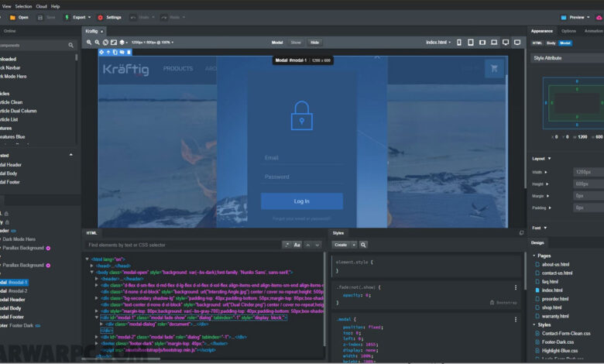
Task: Open the dropdown arrow beside Create
Action: [x=353, y=245]
